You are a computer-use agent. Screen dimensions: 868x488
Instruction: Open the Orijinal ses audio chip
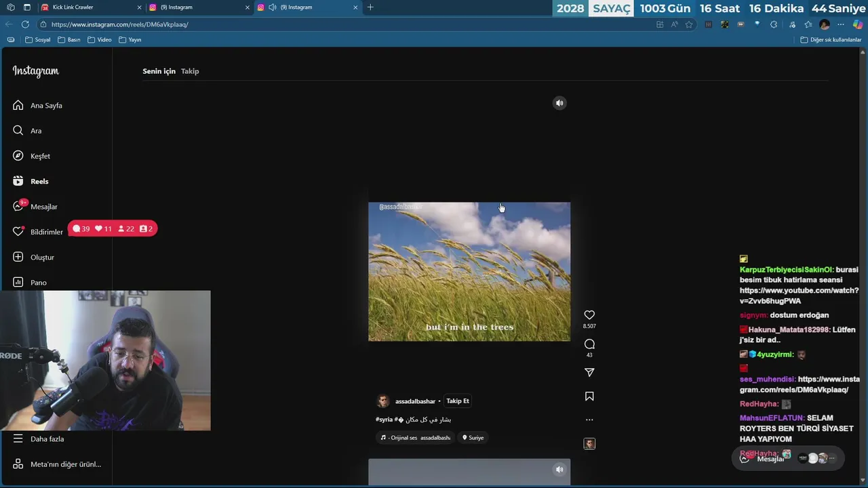pyautogui.click(x=415, y=438)
